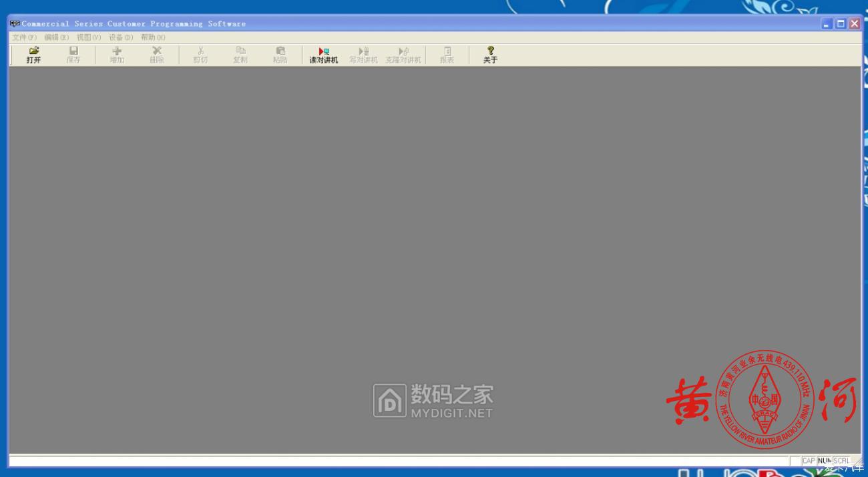868x477 pixels.
Task: Use the 粘贴 (Paste) toolbar icon
Action: coord(280,55)
